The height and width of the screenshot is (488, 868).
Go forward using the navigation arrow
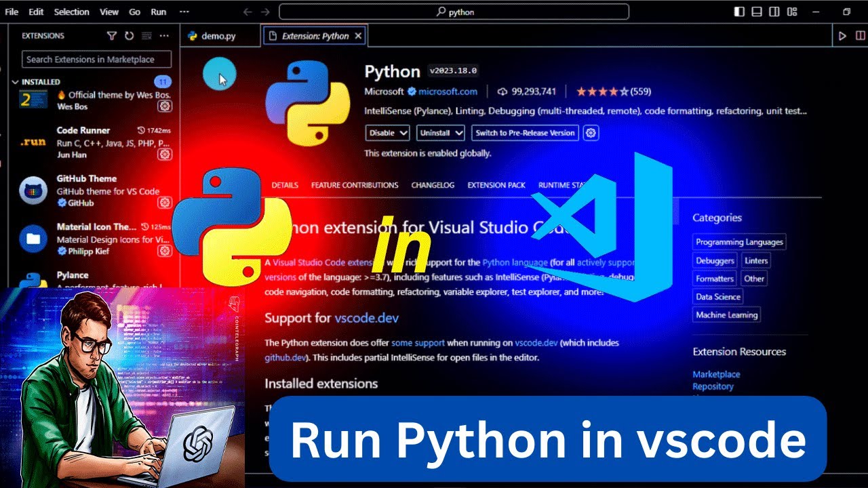(265, 12)
